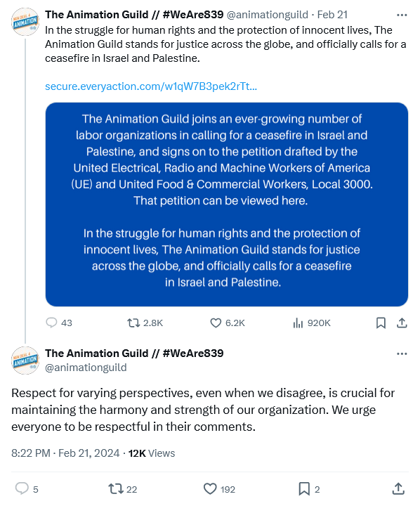Reply to the ceasefire announcement tweet

coord(59,323)
